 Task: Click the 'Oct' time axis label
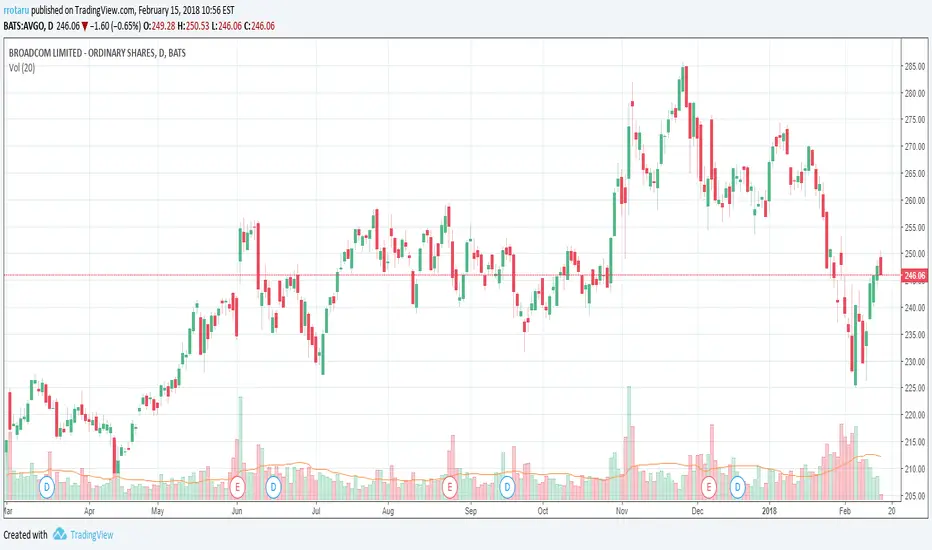[x=543, y=511]
